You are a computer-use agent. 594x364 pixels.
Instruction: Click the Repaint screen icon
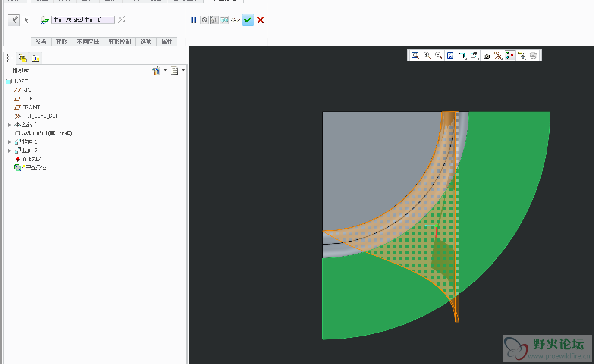click(x=450, y=55)
